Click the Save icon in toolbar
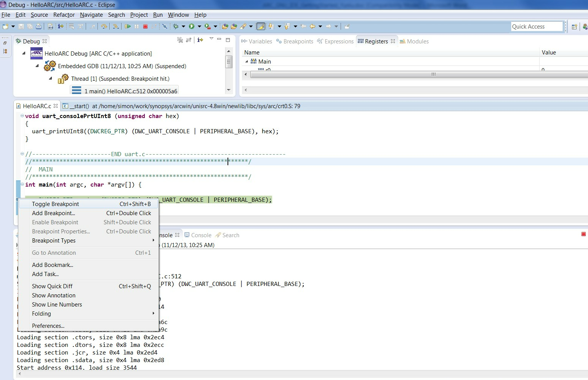This screenshot has width=588, height=380. click(x=21, y=26)
